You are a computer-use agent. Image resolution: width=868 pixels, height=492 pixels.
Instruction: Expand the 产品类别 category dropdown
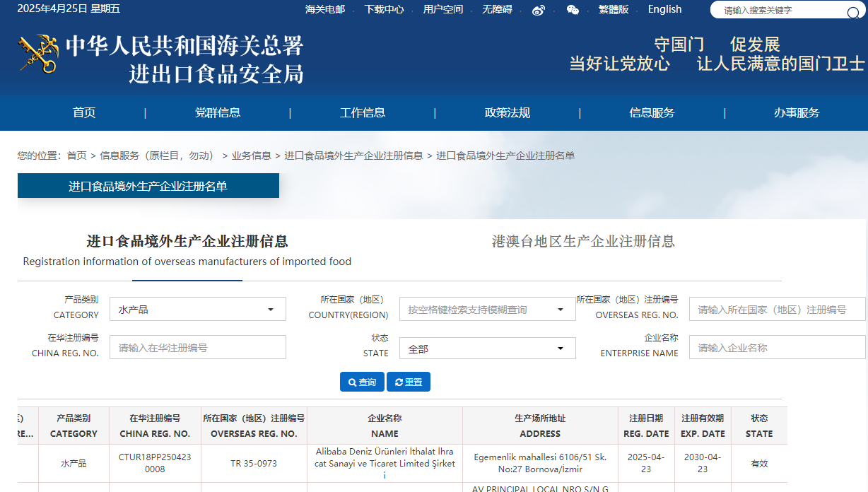(x=198, y=310)
